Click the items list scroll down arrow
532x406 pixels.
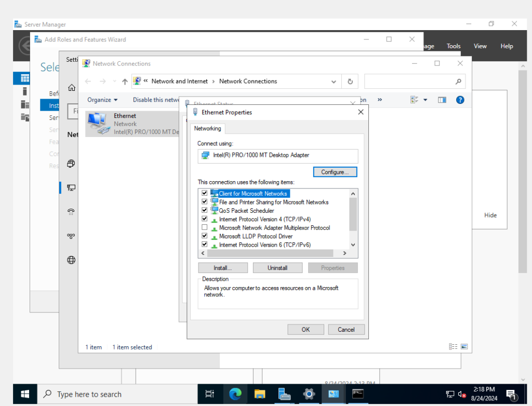(x=353, y=245)
